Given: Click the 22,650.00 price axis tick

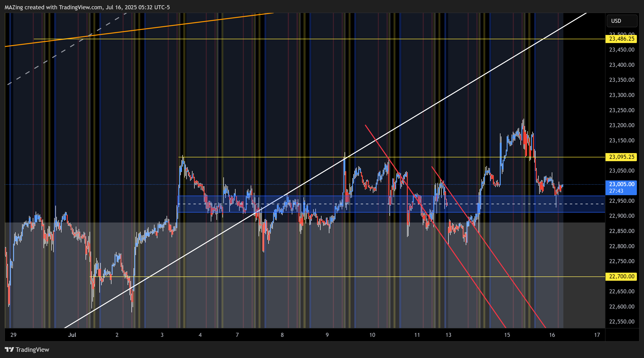Looking at the screenshot, I should [x=621, y=291].
